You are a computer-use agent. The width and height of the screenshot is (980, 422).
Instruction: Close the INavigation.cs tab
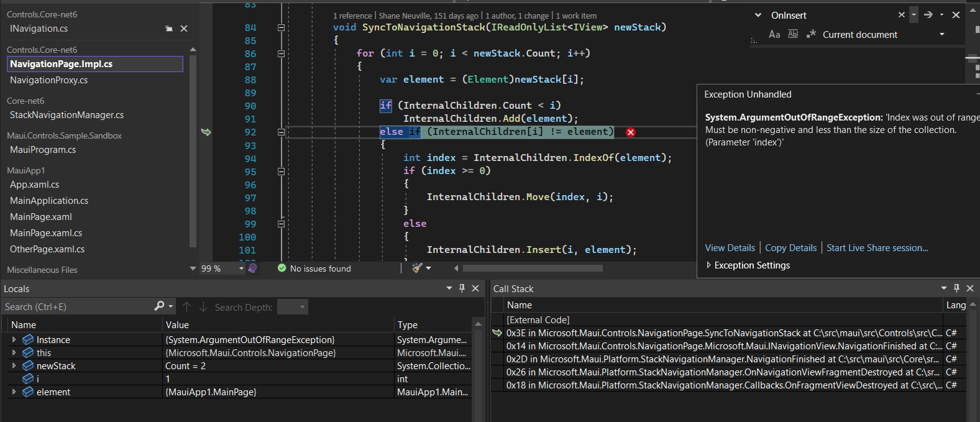pyautogui.click(x=184, y=29)
